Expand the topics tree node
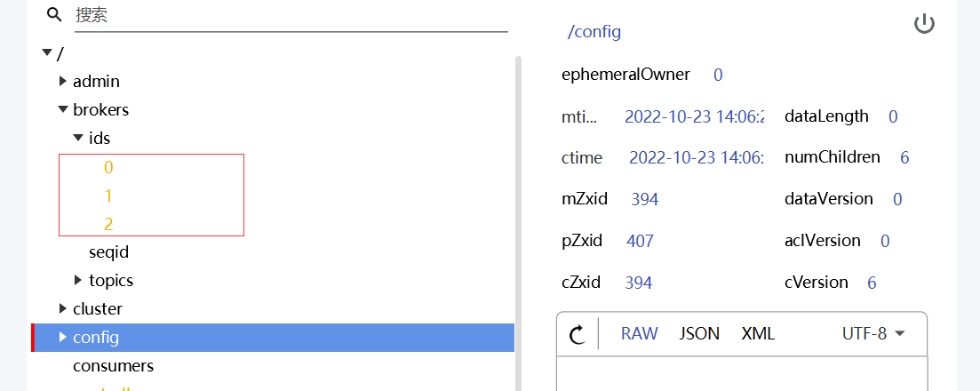Image resolution: width=980 pixels, height=391 pixels. pos(78,280)
